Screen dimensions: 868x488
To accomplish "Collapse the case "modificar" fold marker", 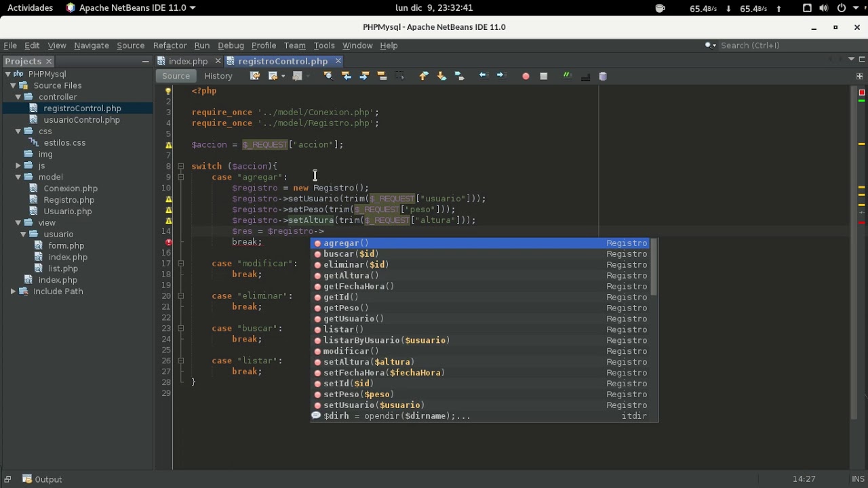I will (x=181, y=264).
